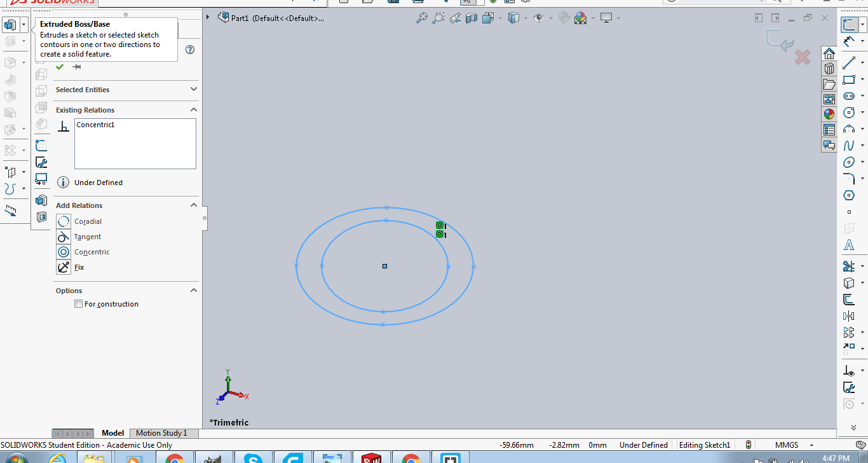Select the Centerpoint Arc sketch tool
868x463 pixels.
pyautogui.click(x=849, y=129)
